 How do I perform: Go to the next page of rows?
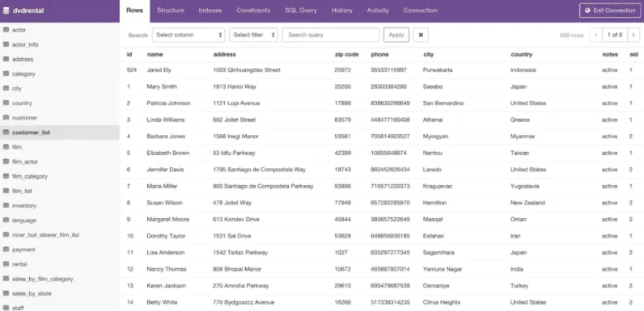(x=633, y=35)
